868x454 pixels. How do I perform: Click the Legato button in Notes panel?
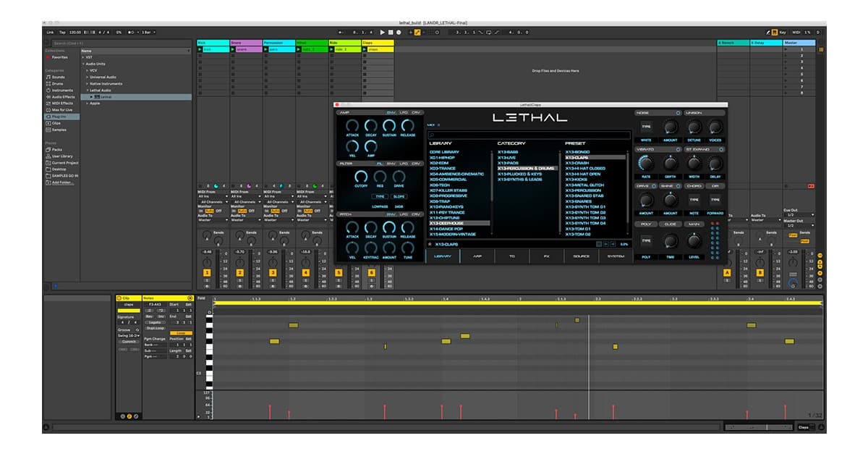154,322
